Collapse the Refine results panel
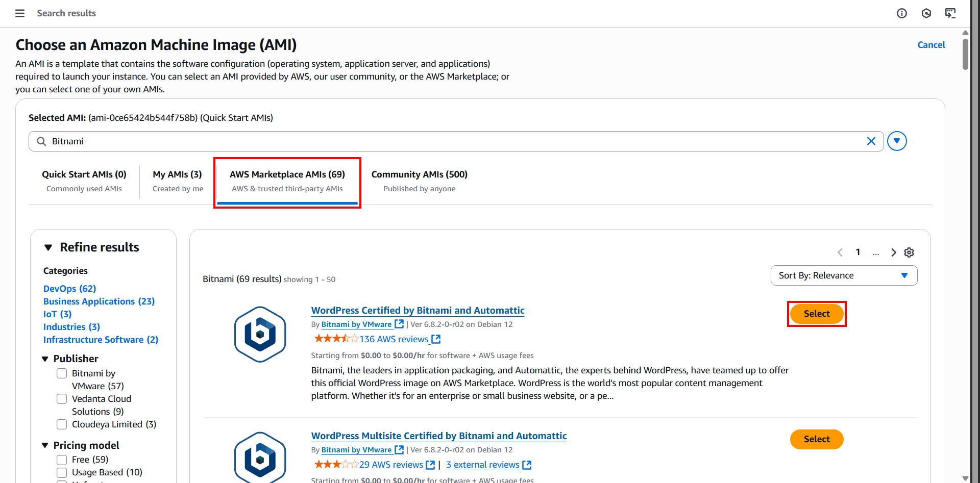Image resolution: width=980 pixels, height=483 pixels. 48,247
